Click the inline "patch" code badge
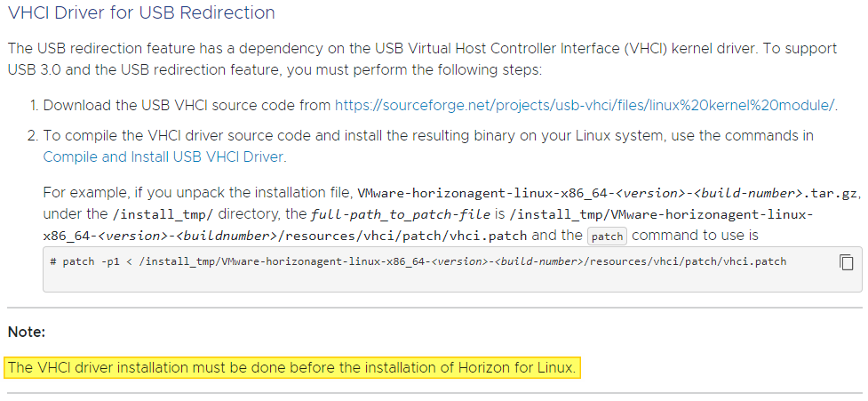This screenshot has height=401, width=868. 607,237
